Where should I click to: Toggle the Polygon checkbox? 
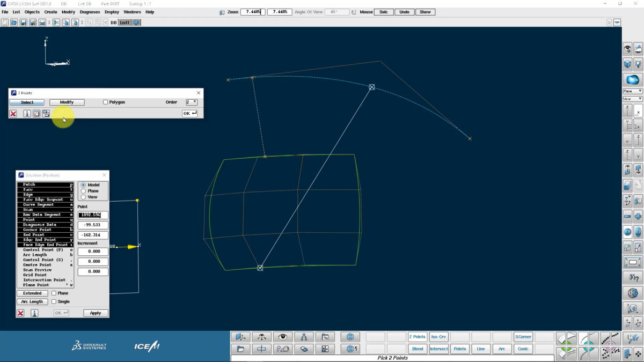coord(106,102)
